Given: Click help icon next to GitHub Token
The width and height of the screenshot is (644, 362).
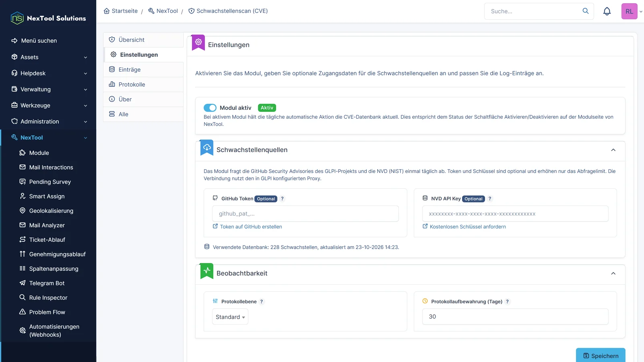Looking at the screenshot, I should (282, 199).
